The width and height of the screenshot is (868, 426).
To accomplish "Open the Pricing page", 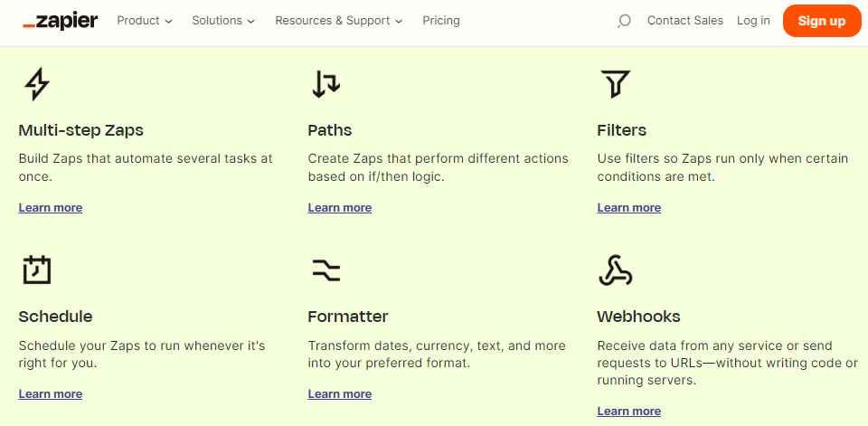I will (441, 21).
